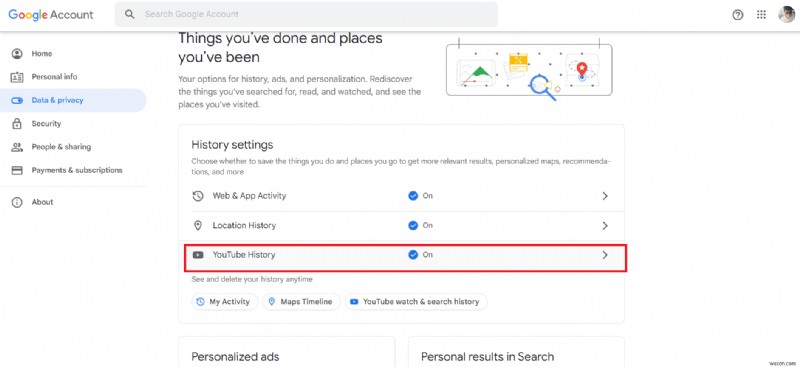800x367 pixels.
Task: Click the Security padlock icon
Action: pos(17,124)
